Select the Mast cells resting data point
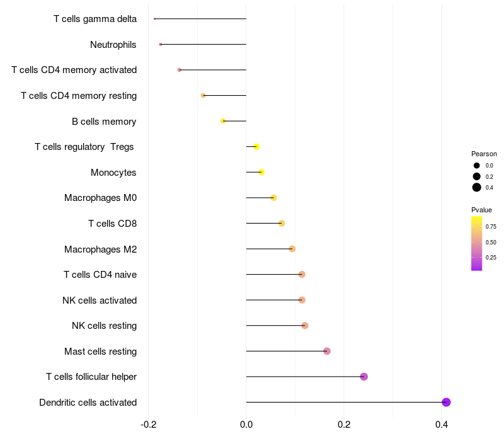Image resolution: width=504 pixels, height=441 pixels. (327, 351)
